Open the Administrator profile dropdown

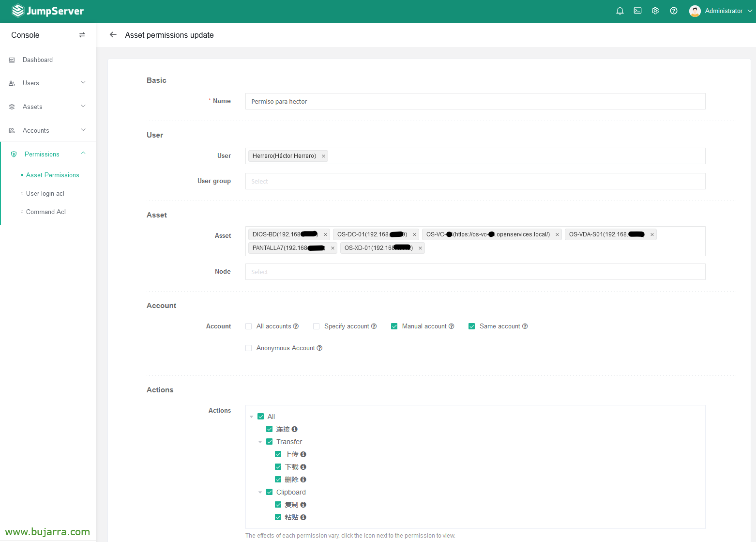[720, 11]
